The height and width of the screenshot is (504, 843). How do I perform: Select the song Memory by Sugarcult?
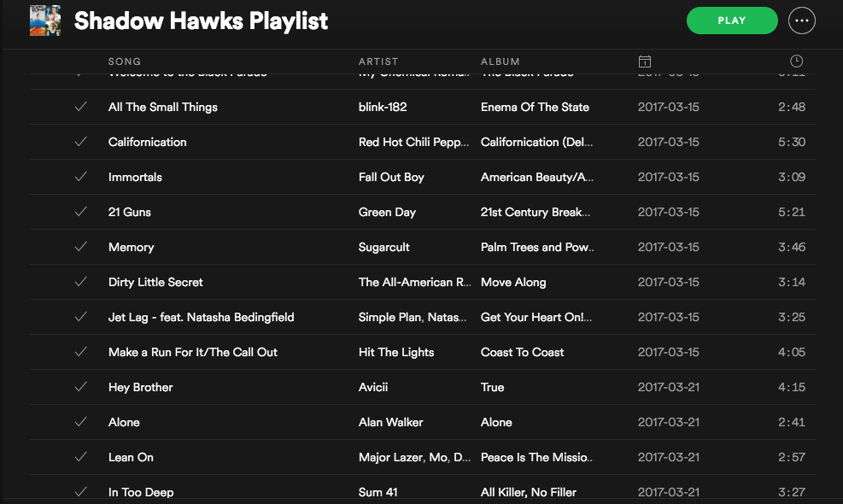tap(131, 247)
